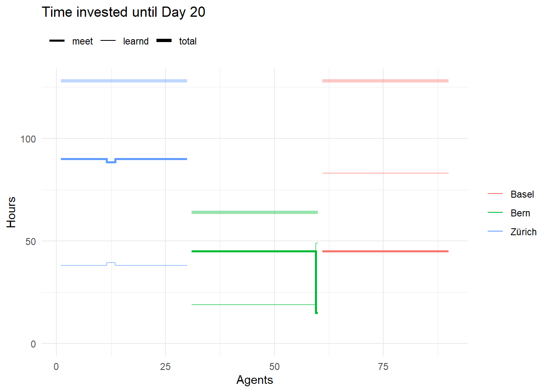Click the chart title Time invested until Day 20

(123, 12)
